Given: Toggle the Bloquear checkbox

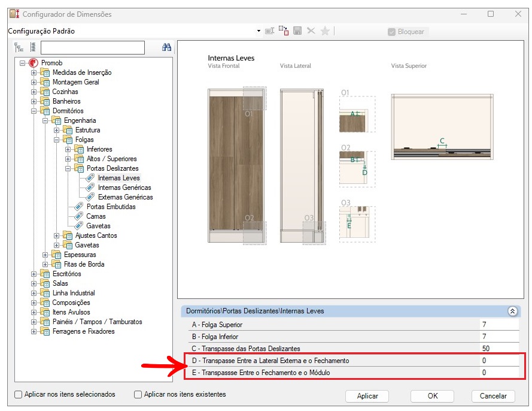Looking at the screenshot, I should pyautogui.click(x=391, y=32).
